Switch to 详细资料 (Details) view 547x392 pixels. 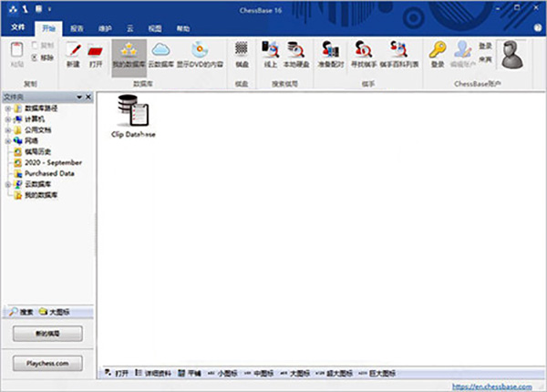153,373
